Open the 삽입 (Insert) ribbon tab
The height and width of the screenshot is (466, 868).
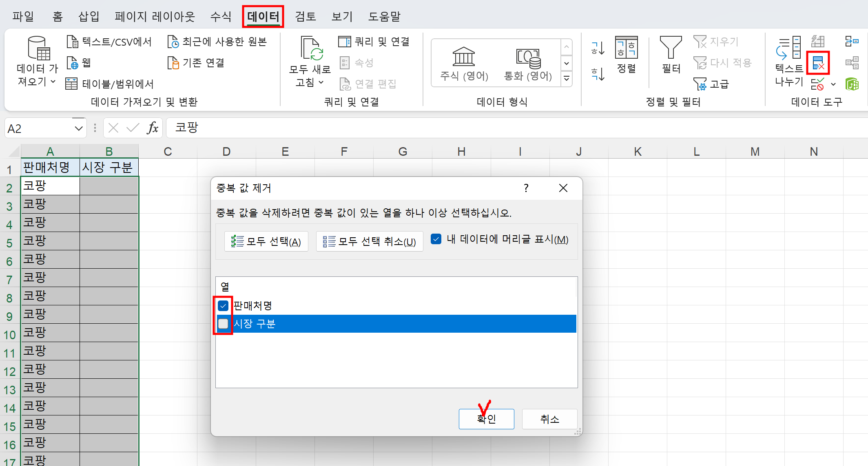tap(89, 16)
